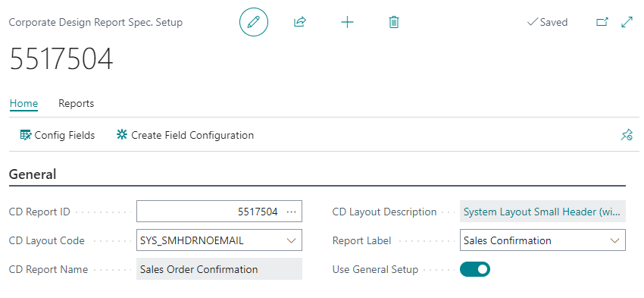This screenshot has height=298, width=644.
Task: Open Config Fields action
Action: click(x=58, y=135)
